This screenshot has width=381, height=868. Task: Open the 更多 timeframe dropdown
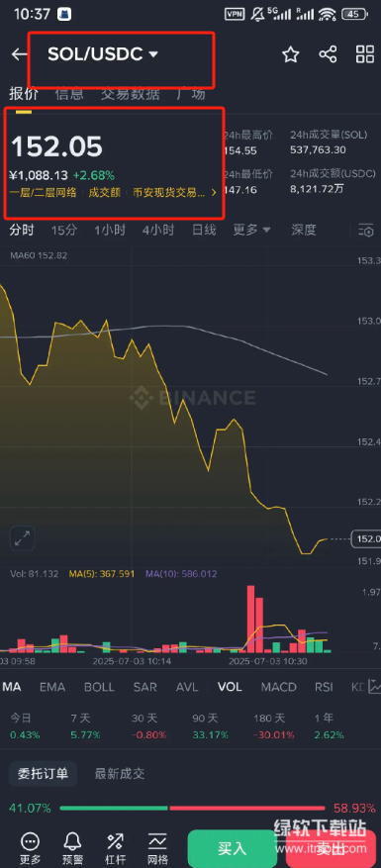click(x=251, y=230)
